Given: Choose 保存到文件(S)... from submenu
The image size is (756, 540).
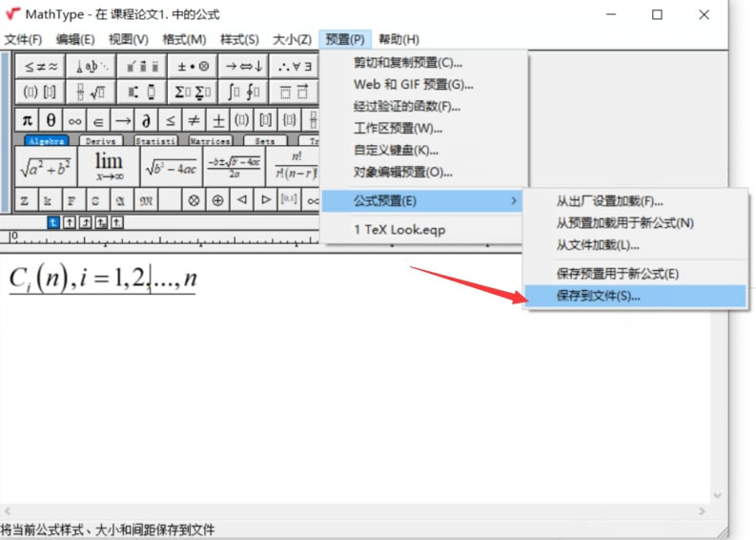Looking at the screenshot, I should click(x=636, y=296).
